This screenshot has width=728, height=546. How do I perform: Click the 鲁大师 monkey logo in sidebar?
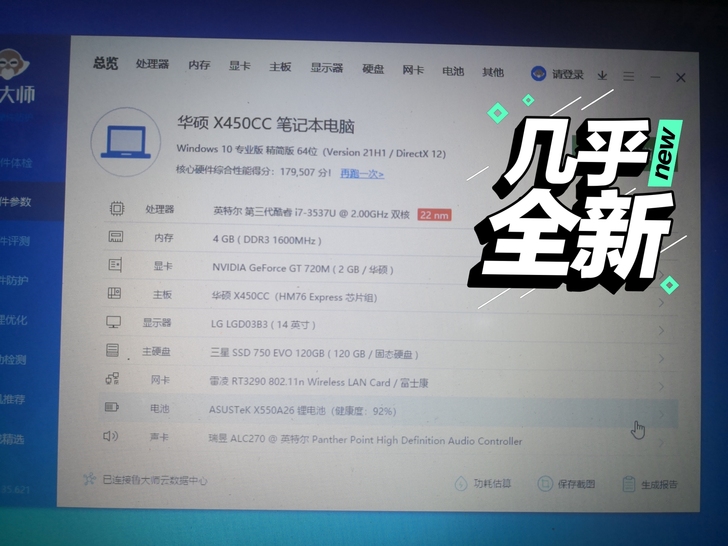[13, 64]
